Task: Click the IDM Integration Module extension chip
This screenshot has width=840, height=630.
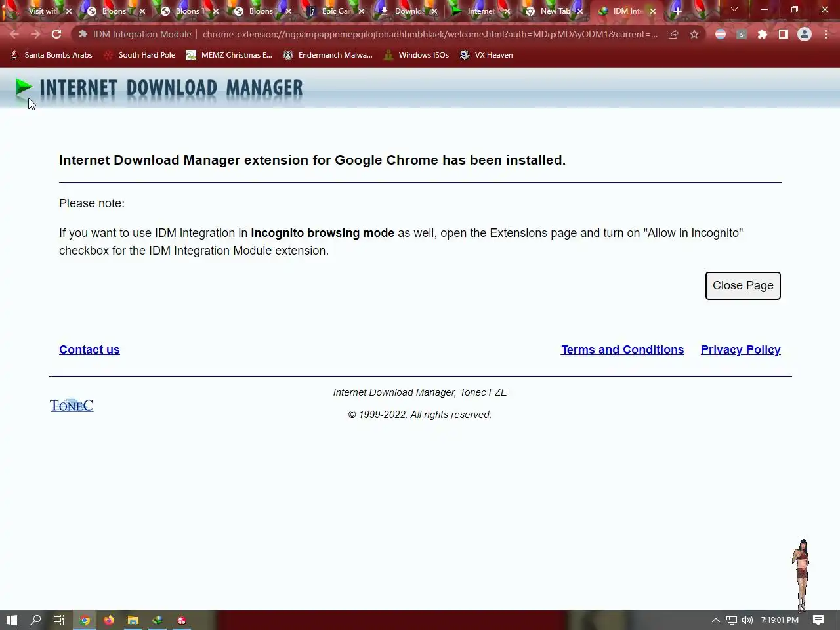Action: pyautogui.click(x=135, y=34)
